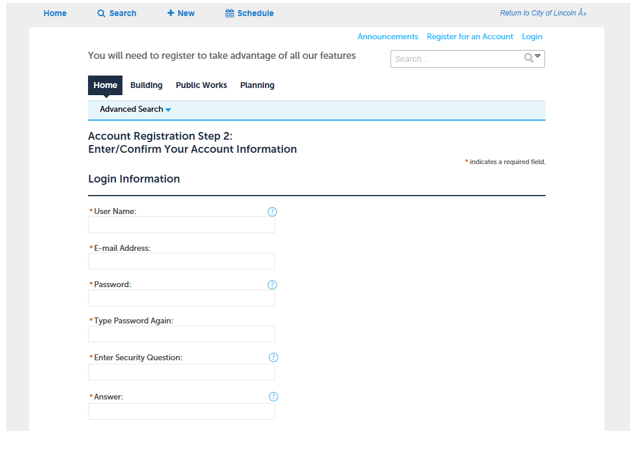Click the magnifier icon in search box

pyautogui.click(x=529, y=58)
